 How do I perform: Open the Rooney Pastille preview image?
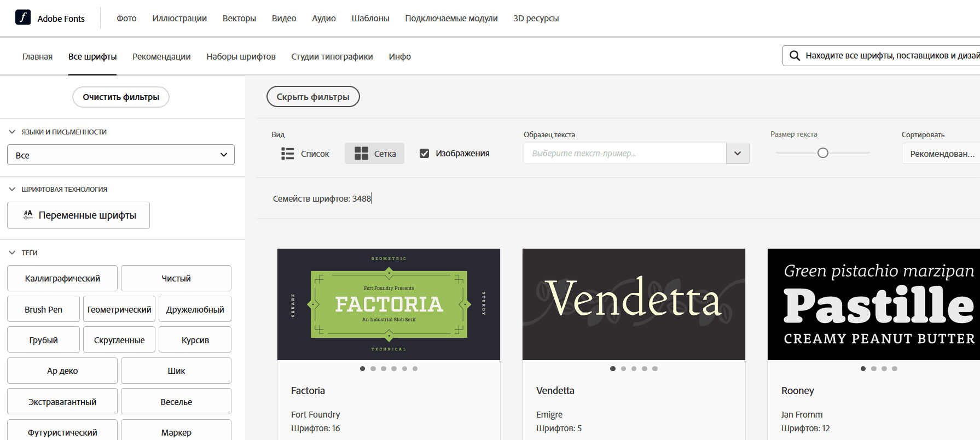(874, 304)
